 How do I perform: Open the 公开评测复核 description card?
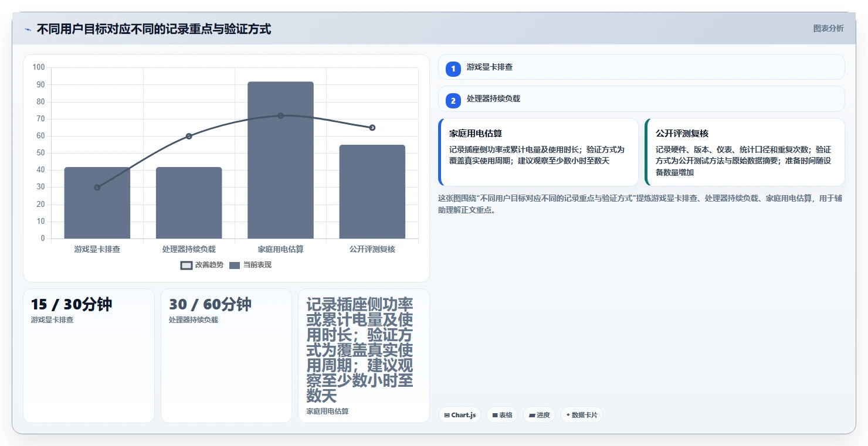pos(744,152)
